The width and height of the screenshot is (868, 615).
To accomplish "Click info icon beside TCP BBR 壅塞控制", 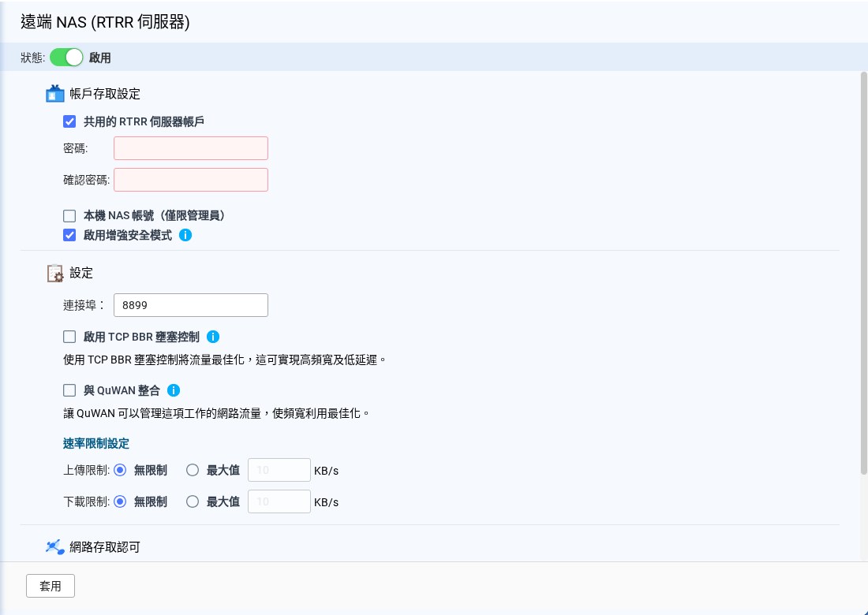I will tap(213, 336).
